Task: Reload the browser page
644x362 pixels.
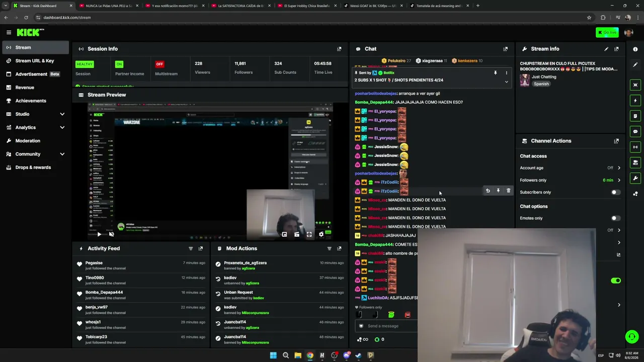Action: click(x=26, y=18)
